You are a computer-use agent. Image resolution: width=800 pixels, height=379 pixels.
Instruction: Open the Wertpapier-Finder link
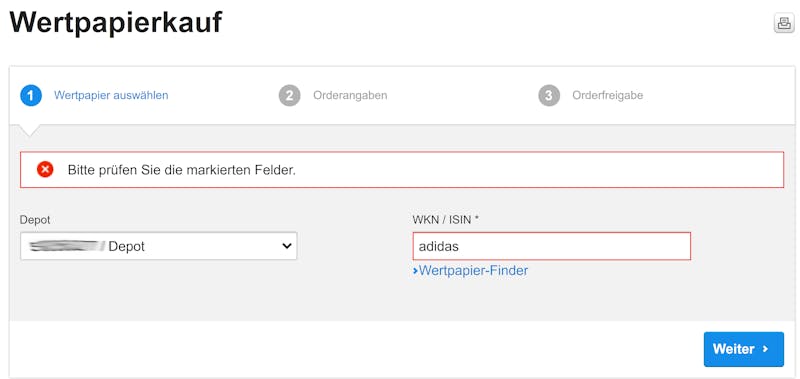point(473,271)
